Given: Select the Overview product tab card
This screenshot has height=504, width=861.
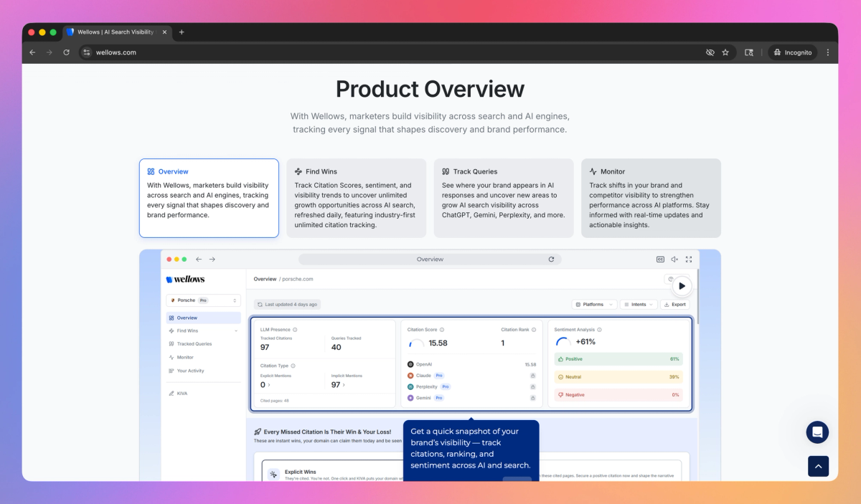Looking at the screenshot, I should (x=209, y=198).
